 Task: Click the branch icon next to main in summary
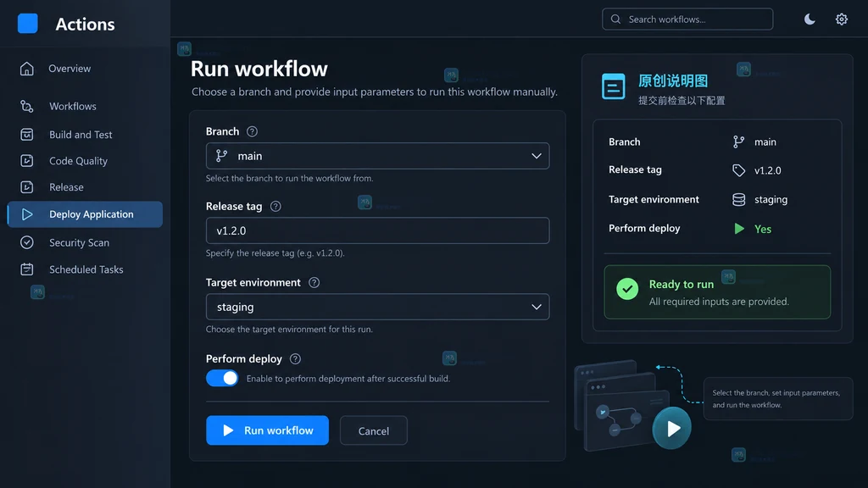[x=738, y=142]
